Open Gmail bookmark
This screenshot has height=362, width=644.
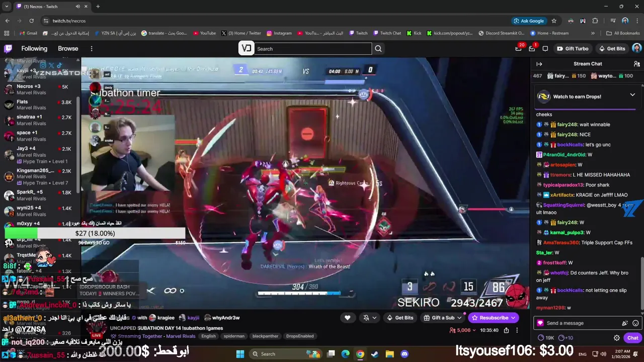(28, 33)
